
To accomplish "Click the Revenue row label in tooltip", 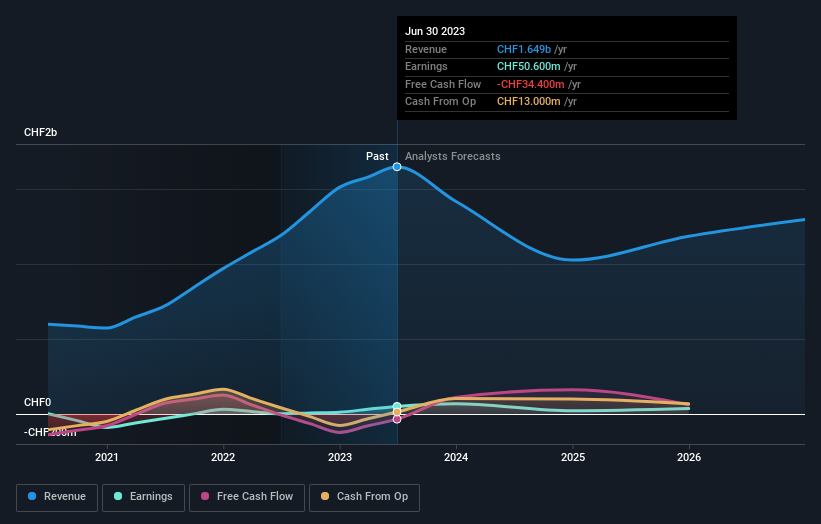I will point(426,49).
